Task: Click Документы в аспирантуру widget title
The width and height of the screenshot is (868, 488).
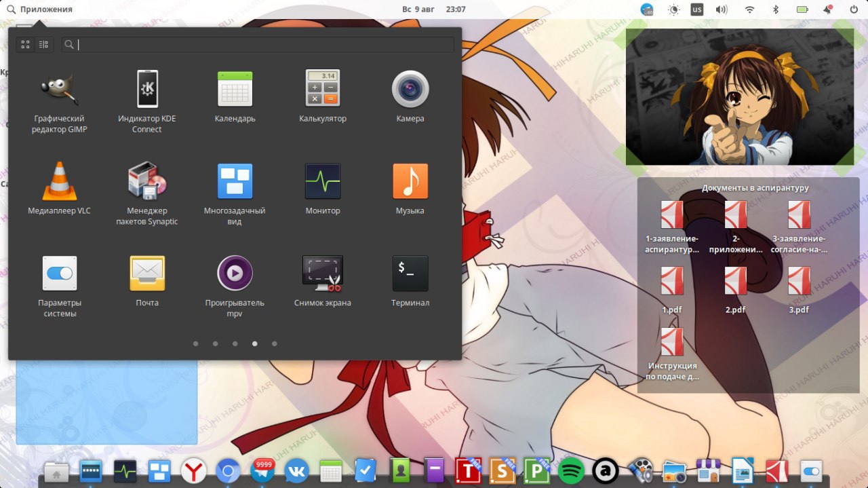Action: tap(755, 188)
